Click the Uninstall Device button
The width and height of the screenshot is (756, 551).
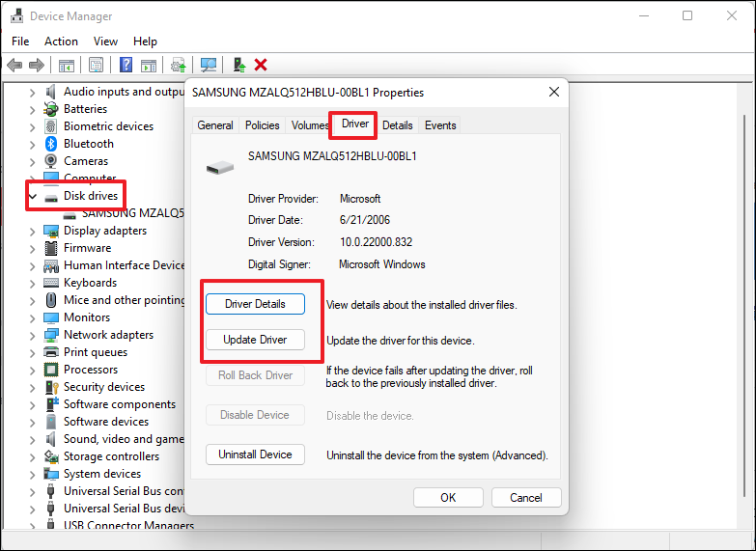point(255,455)
